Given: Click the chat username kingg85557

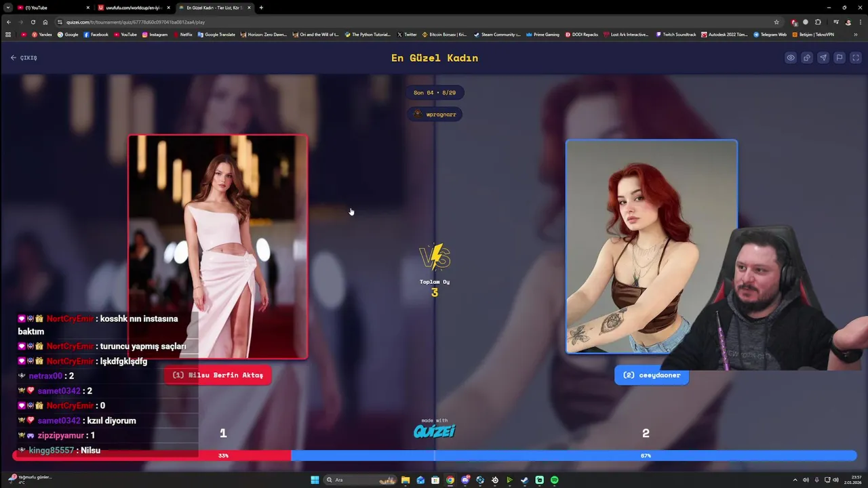Looking at the screenshot, I should 52,450.
